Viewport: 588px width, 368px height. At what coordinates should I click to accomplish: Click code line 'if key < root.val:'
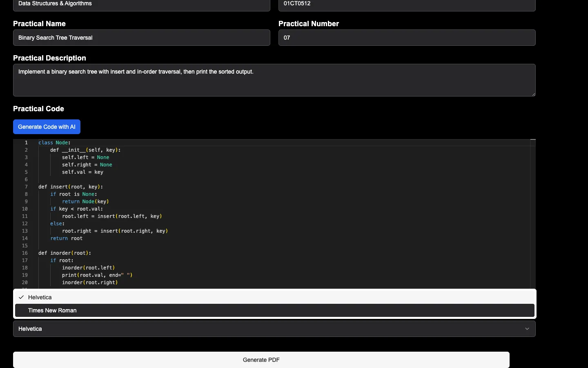pyautogui.click(x=77, y=209)
